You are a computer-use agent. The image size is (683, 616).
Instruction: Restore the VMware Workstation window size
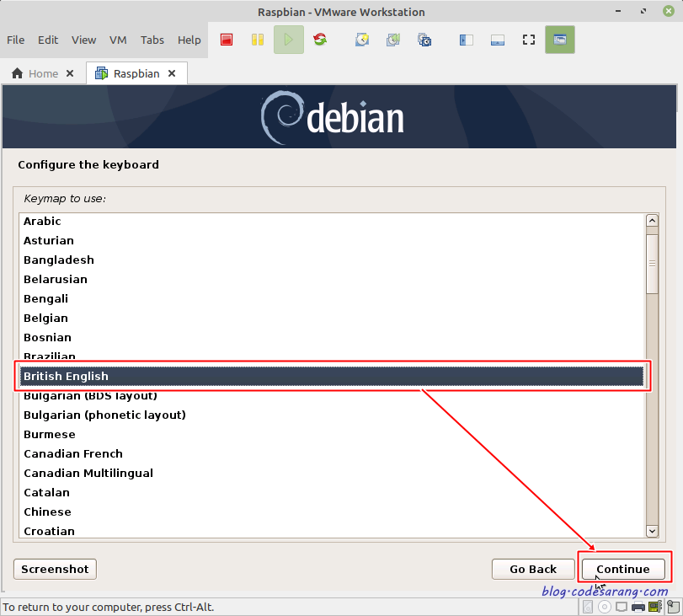coord(643,11)
